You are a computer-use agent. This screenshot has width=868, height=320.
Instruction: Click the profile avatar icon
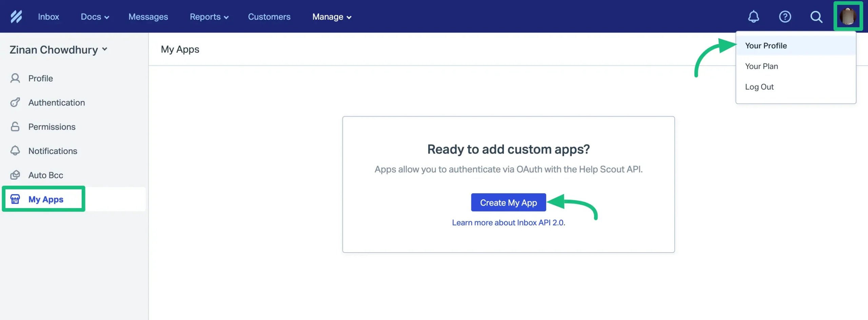848,16
